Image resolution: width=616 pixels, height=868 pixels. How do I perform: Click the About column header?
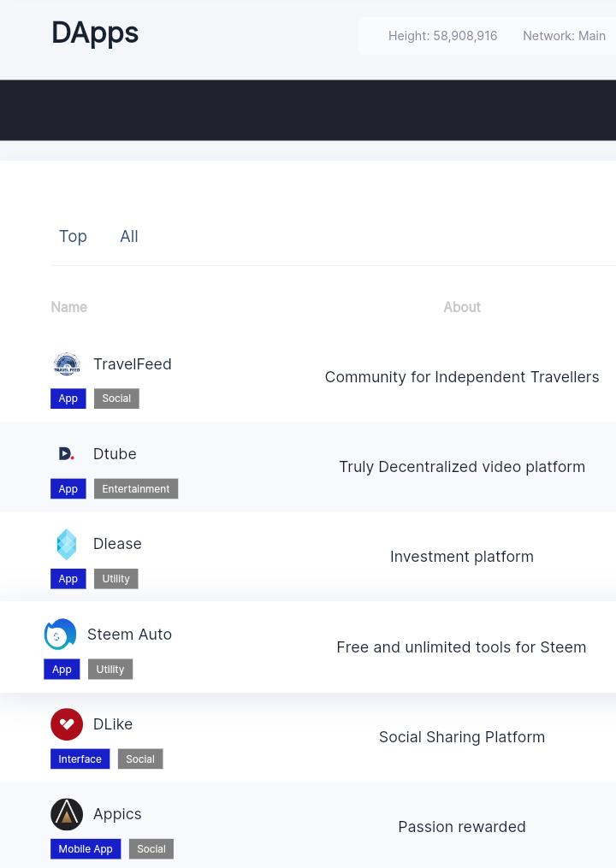(462, 307)
